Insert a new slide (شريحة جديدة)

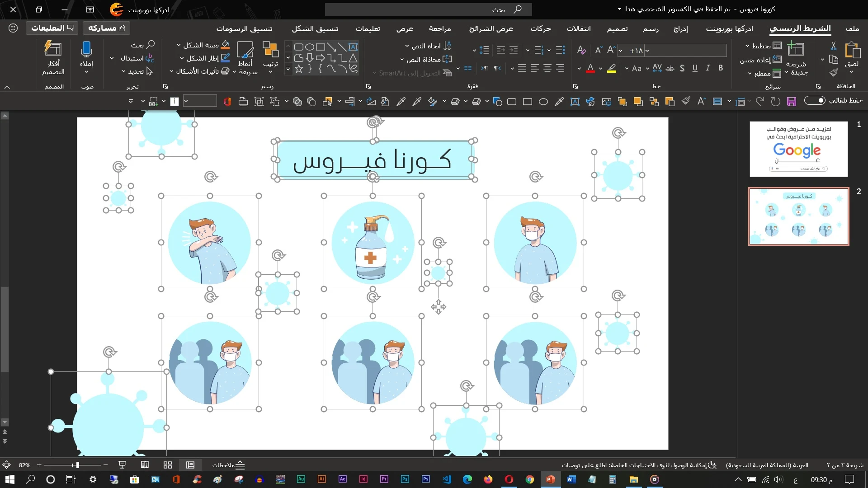coord(796,58)
